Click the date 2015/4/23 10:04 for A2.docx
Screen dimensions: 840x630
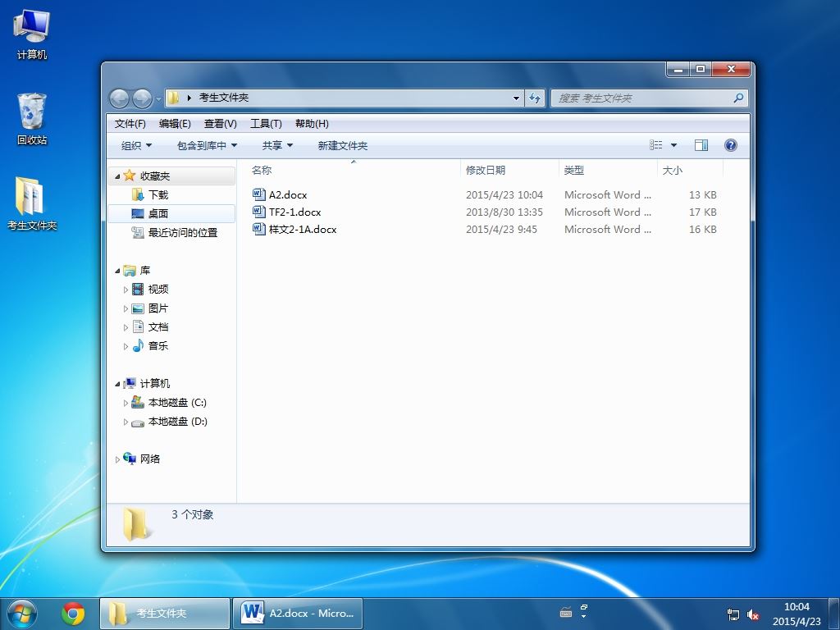tap(504, 194)
